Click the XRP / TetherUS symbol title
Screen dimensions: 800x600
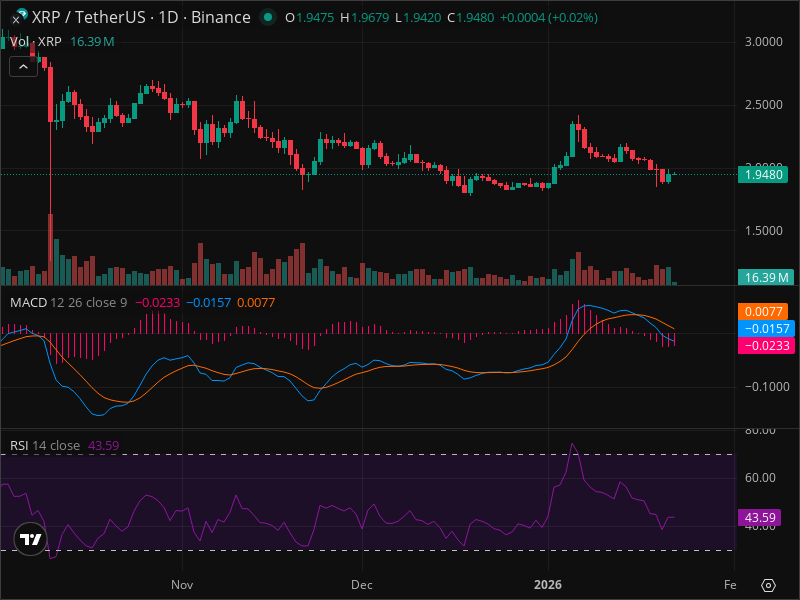141,17
